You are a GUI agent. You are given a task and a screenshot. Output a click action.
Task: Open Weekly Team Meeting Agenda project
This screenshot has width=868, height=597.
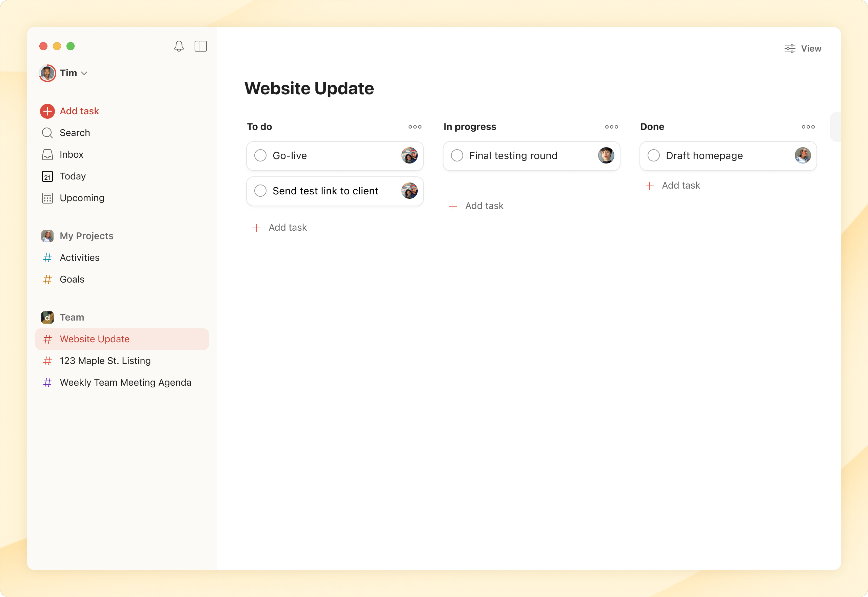click(x=125, y=382)
